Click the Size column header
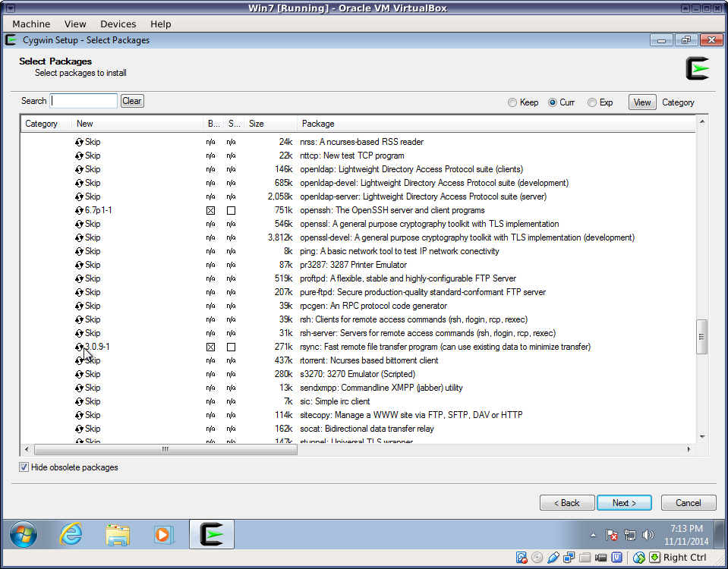This screenshot has width=728, height=569. point(270,124)
